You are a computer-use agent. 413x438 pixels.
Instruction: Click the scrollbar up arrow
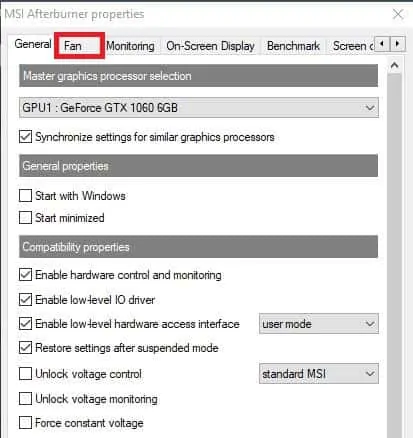[x=394, y=65]
